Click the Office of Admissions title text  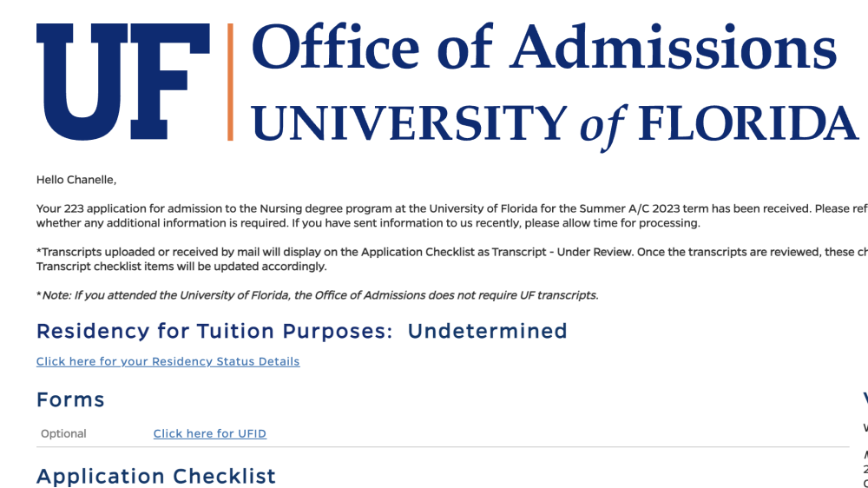544,48
